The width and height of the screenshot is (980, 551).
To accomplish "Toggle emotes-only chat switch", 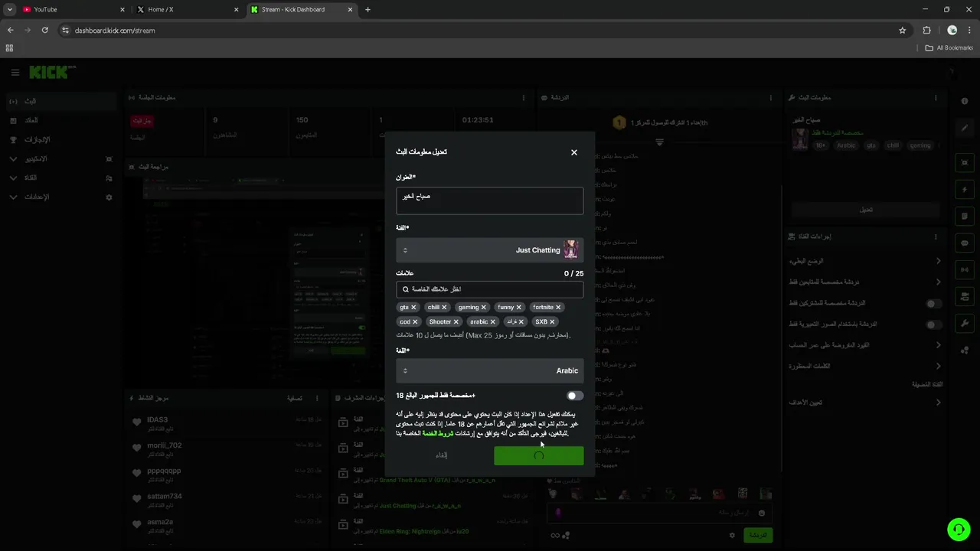I will click(933, 324).
